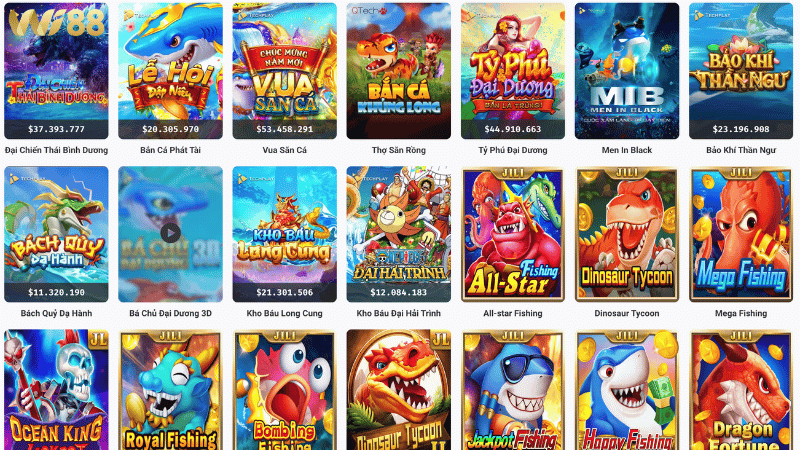Open the Kho Báu Đại Hải Trình game
The height and width of the screenshot is (450, 800).
398,234
